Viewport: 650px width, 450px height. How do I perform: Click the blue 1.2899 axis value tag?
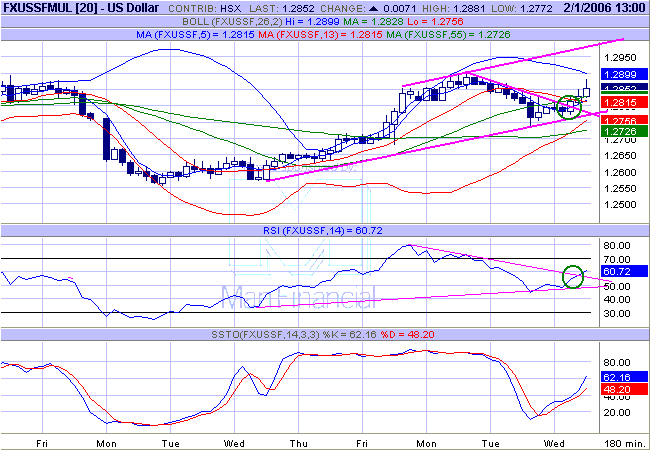click(x=624, y=75)
